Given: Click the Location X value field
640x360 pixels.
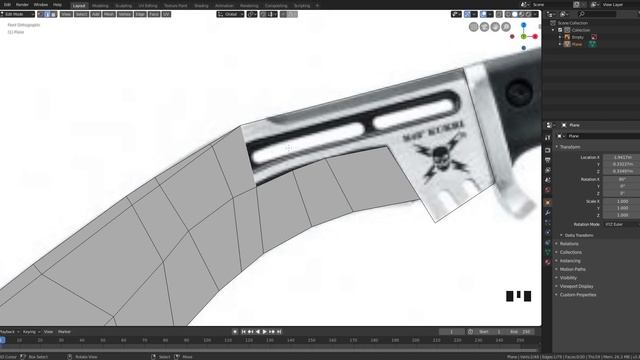Looking at the screenshot, I should [621, 157].
